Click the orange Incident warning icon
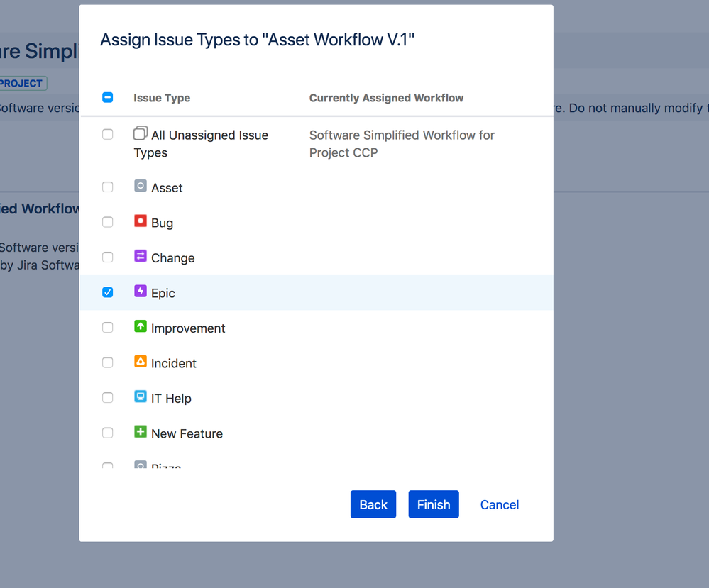Screen dimensions: 709x588 pos(140,362)
